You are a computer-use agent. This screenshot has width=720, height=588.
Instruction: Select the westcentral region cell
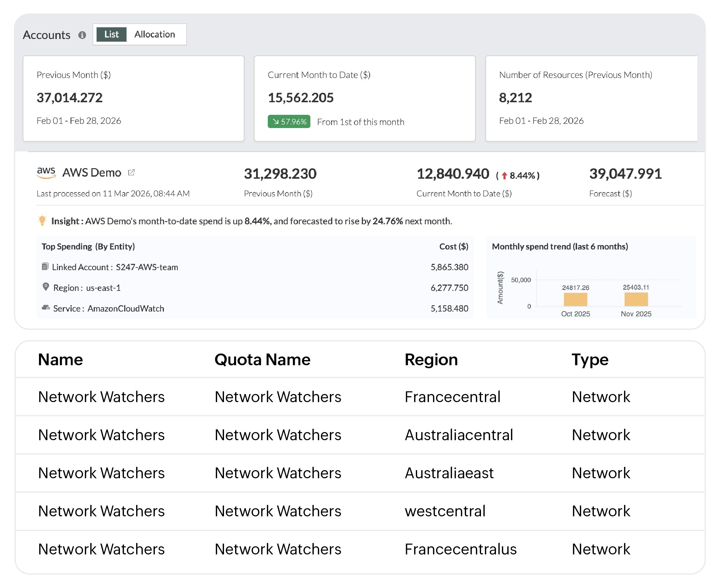pyautogui.click(x=445, y=511)
